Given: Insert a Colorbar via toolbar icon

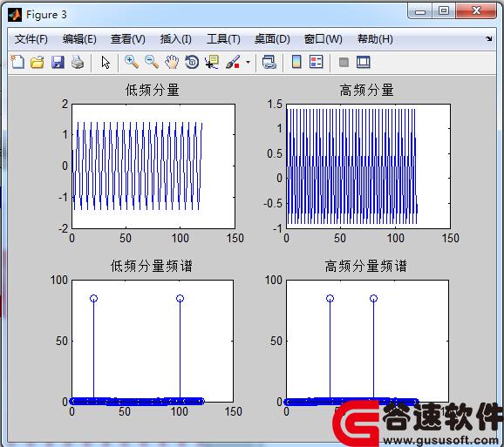Looking at the screenshot, I should pyautogui.click(x=296, y=62).
